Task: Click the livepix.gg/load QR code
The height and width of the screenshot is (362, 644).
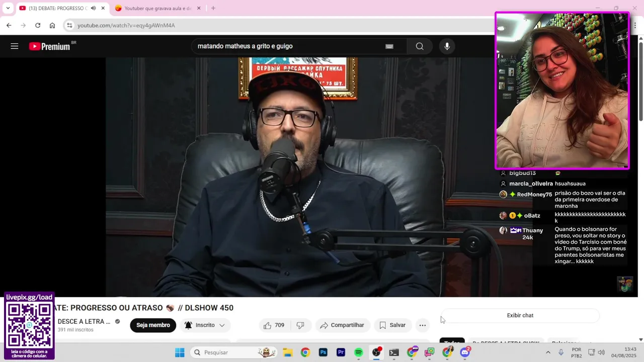Action: 29,325
